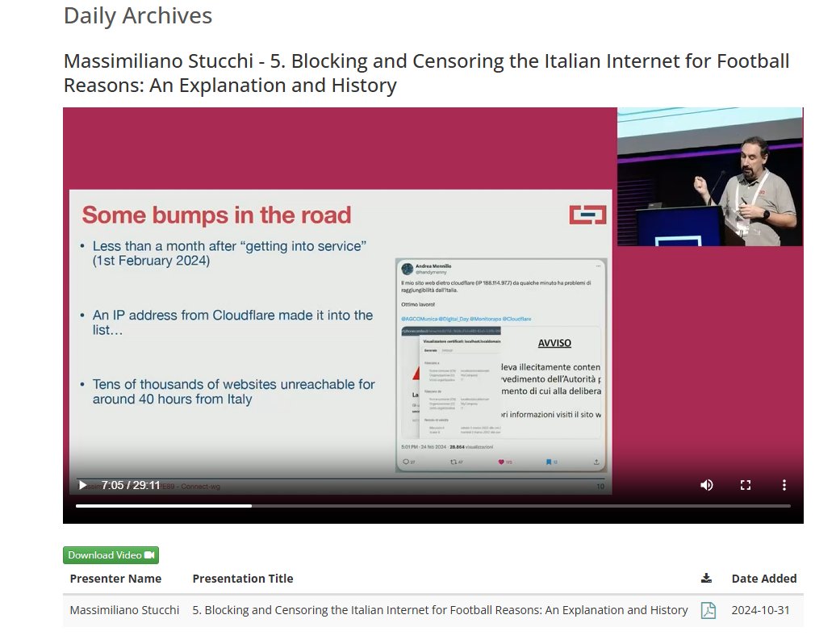The width and height of the screenshot is (836, 644).
Task: Click the 7:05 / 29:11 time display
Action: tap(131, 485)
